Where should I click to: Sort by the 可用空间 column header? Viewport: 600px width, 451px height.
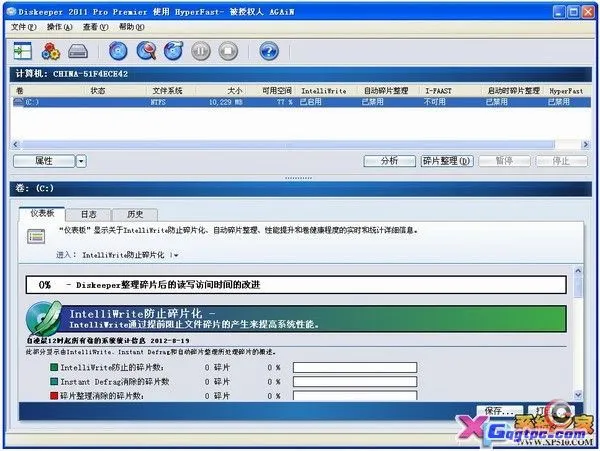pos(272,91)
